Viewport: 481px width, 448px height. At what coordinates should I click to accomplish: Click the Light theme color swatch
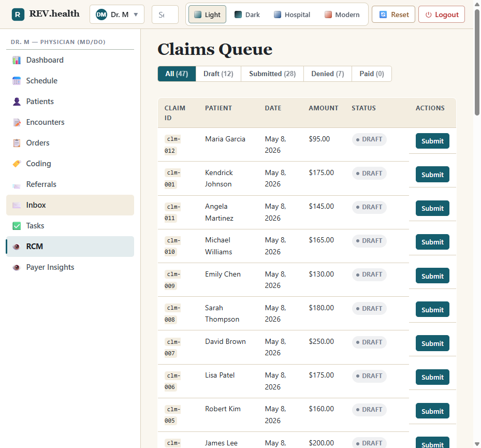tap(198, 15)
